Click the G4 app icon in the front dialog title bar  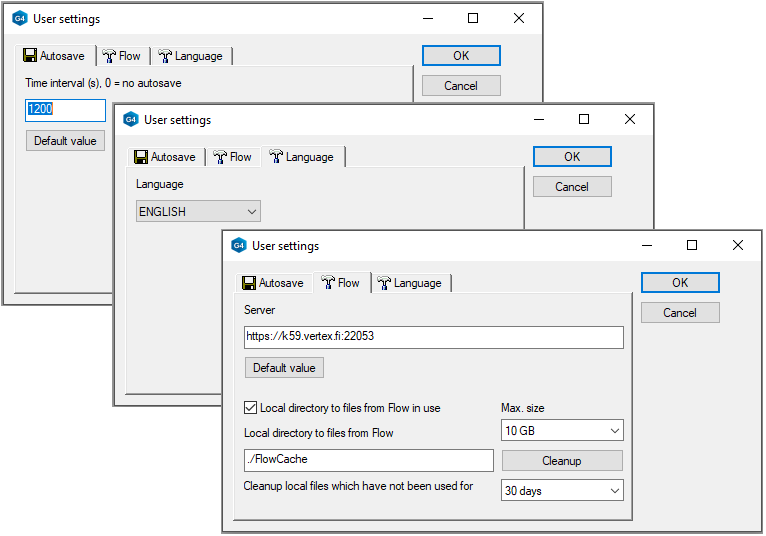click(x=239, y=245)
